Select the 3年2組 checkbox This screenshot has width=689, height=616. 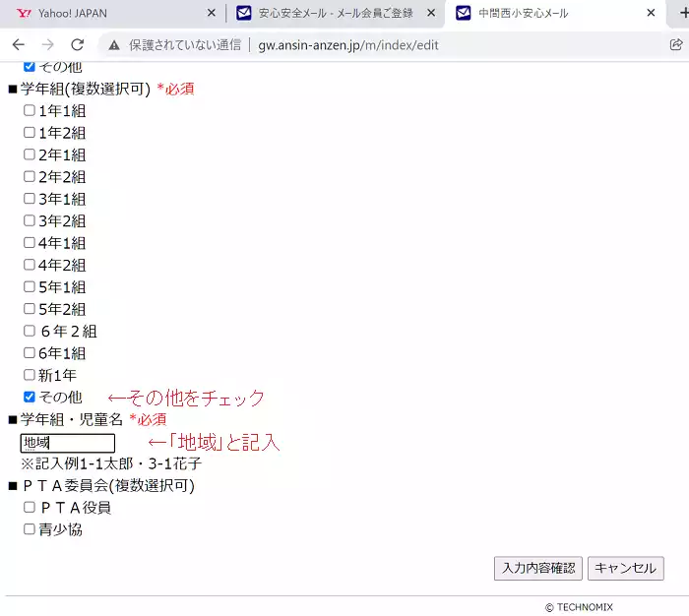pos(30,220)
